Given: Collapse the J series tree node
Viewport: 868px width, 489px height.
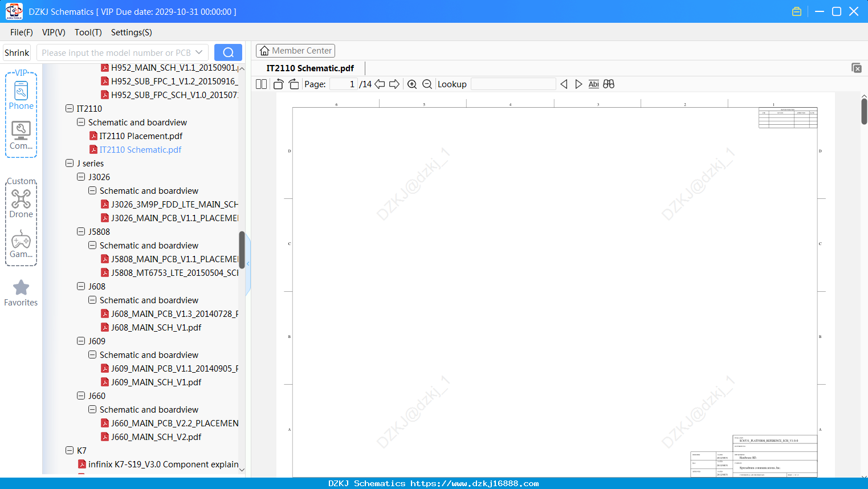Looking at the screenshot, I should (70, 163).
